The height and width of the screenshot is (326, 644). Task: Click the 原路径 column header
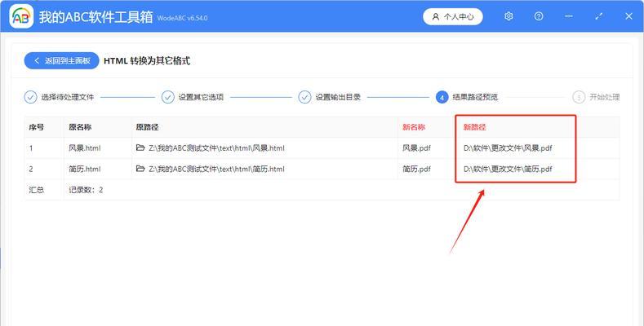point(148,127)
